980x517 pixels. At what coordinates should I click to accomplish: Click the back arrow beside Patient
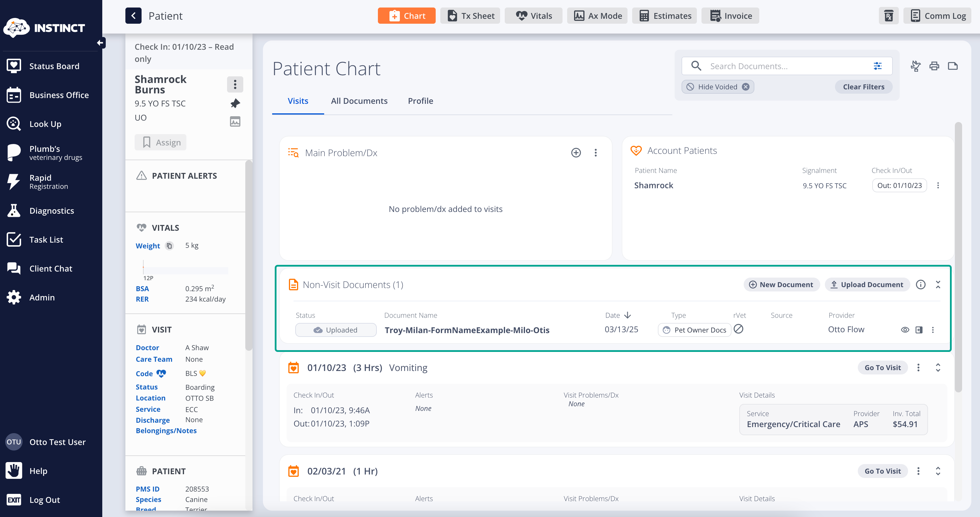click(133, 16)
